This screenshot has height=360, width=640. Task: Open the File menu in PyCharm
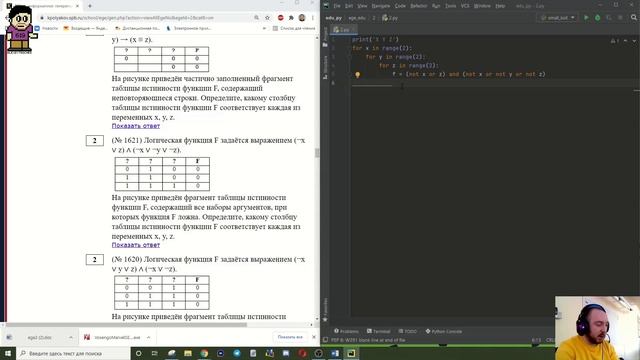pyautogui.click(x=337, y=6)
